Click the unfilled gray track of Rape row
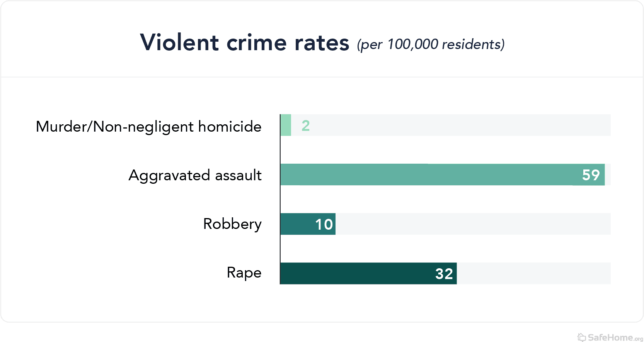This screenshot has width=644, height=342. (x=533, y=273)
